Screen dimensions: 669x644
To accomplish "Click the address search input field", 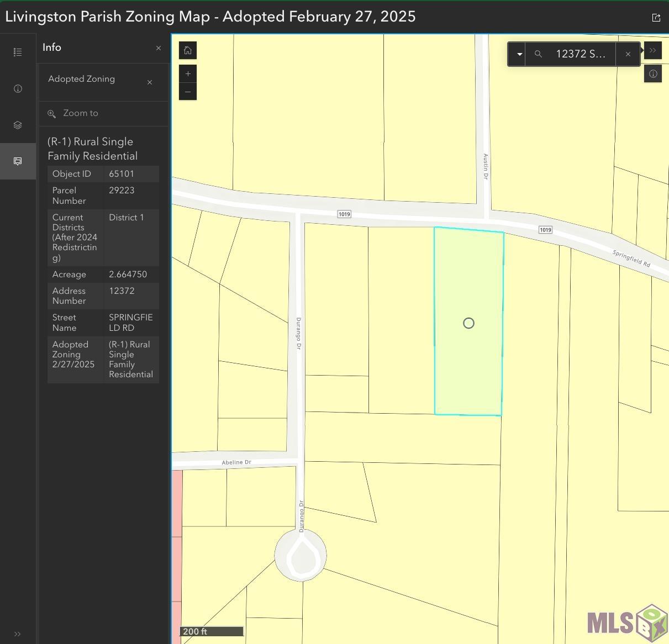I will pos(581,54).
